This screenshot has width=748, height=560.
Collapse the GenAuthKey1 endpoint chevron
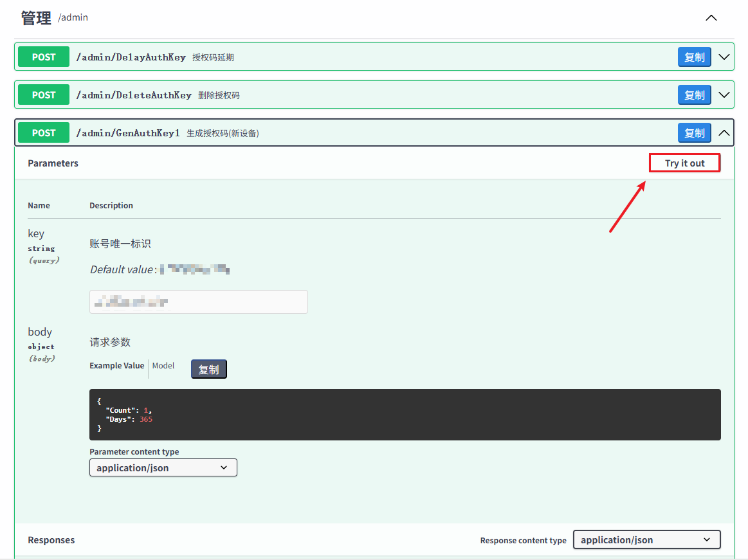[x=724, y=133]
